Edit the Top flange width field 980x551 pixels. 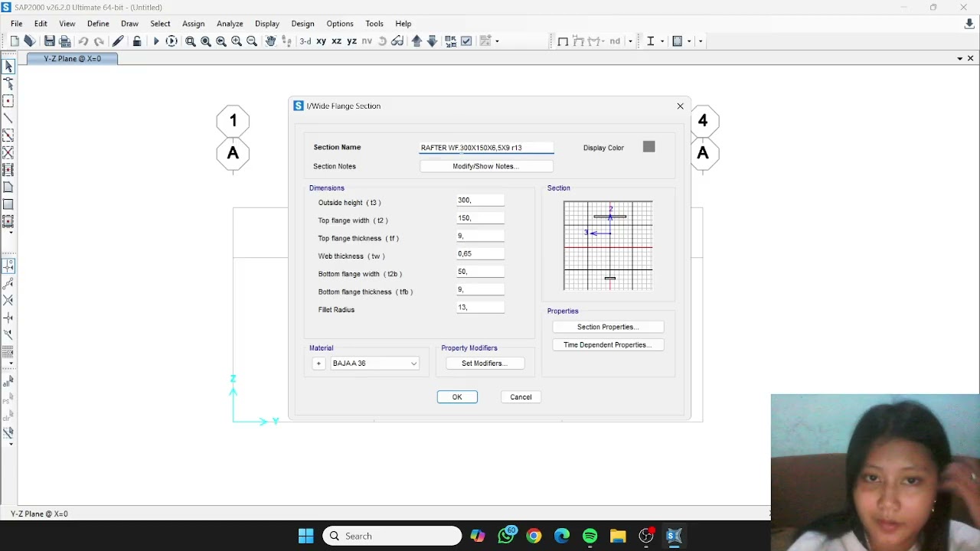click(481, 218)
